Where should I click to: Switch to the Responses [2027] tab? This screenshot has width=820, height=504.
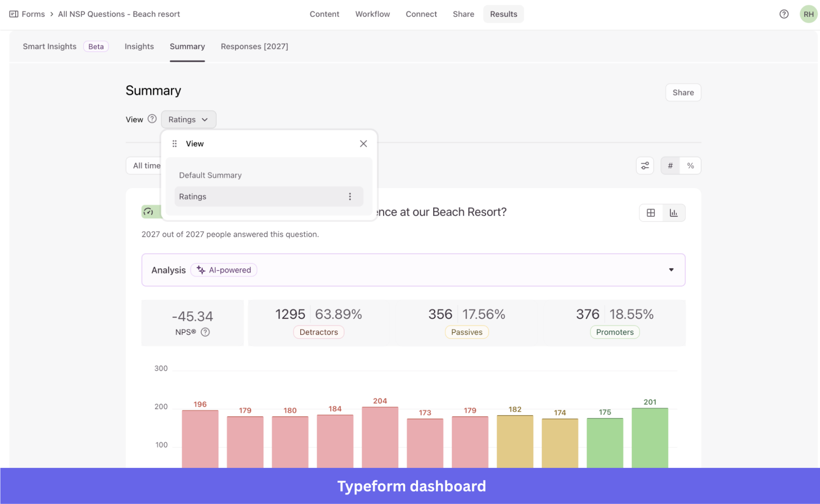point(255,46)
